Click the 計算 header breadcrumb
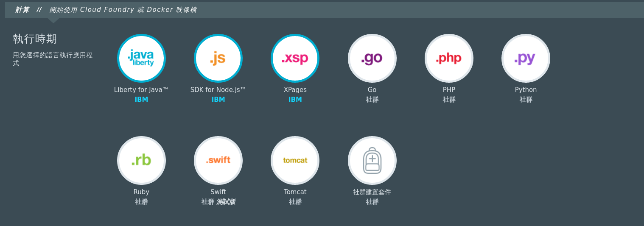Screen dimensions: 644x226 coord(22,9)
